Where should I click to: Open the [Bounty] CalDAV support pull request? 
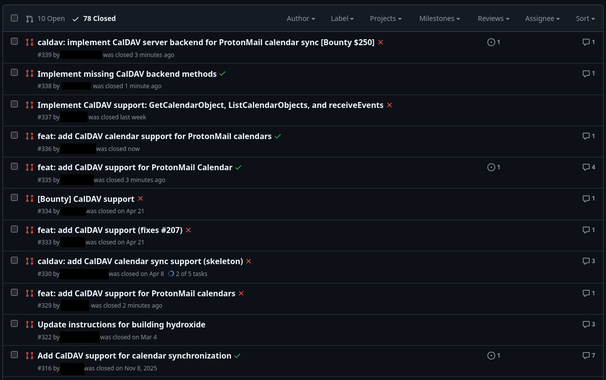pos(85,199)
